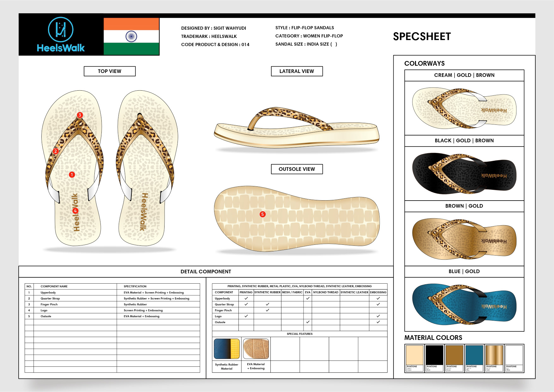
Task: Click the COLORWAYS heading
Action: 424,63
